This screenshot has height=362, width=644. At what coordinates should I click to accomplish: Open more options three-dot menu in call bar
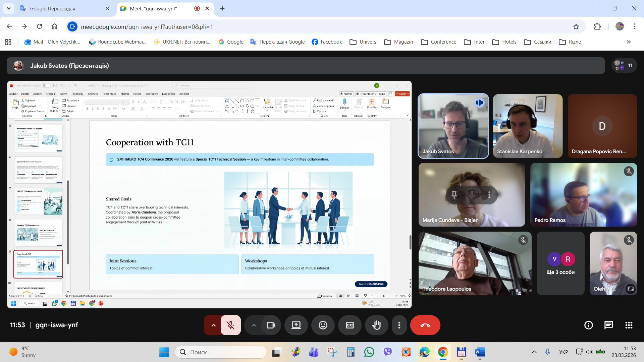click(x=399, y=325)
